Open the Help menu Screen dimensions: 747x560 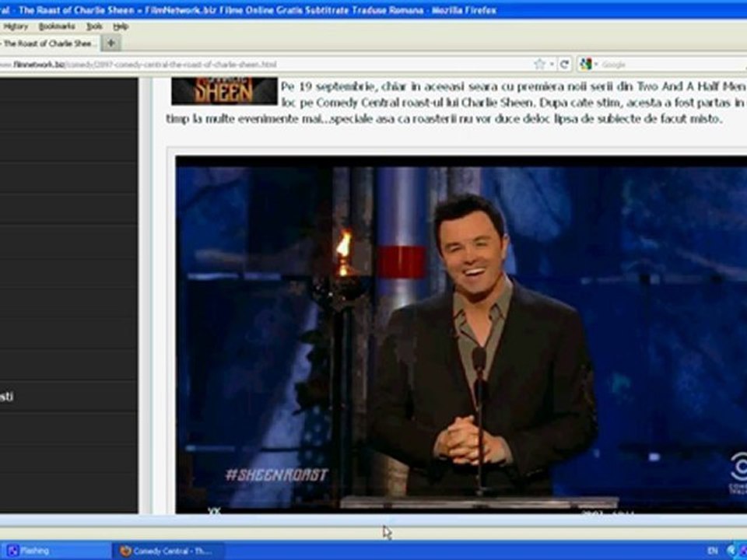[x=121, y=26]
